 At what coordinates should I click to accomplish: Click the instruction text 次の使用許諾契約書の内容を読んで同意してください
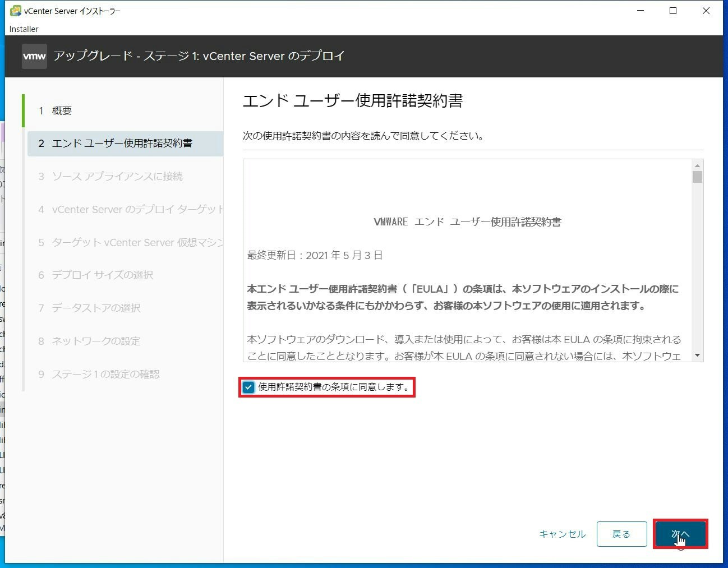click(363, 136)
